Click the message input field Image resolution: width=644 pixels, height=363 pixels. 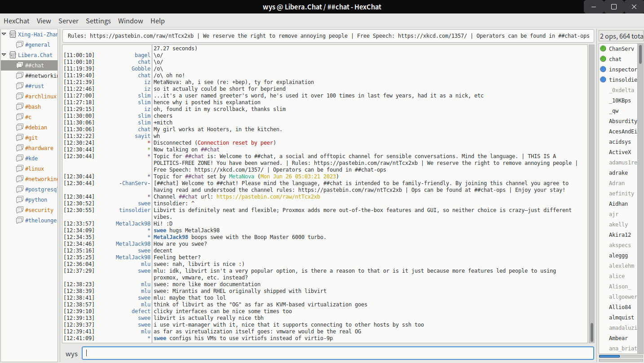click(338, 353)
